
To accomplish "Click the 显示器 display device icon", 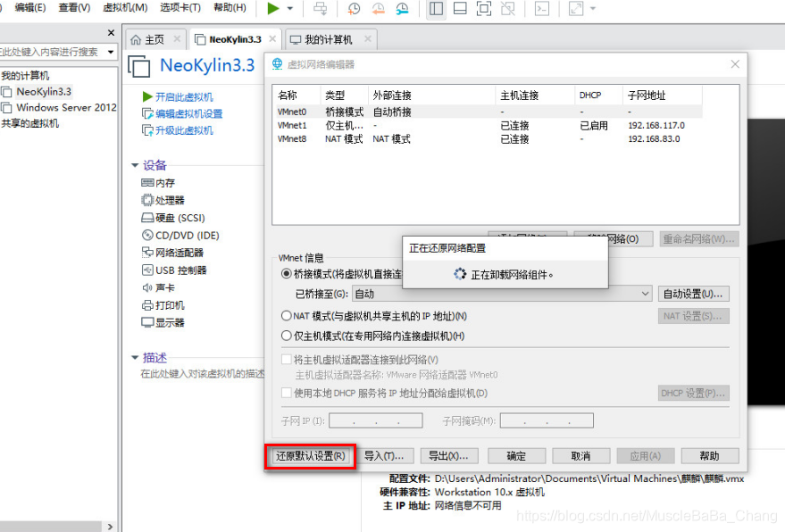I will coord(147,322).
